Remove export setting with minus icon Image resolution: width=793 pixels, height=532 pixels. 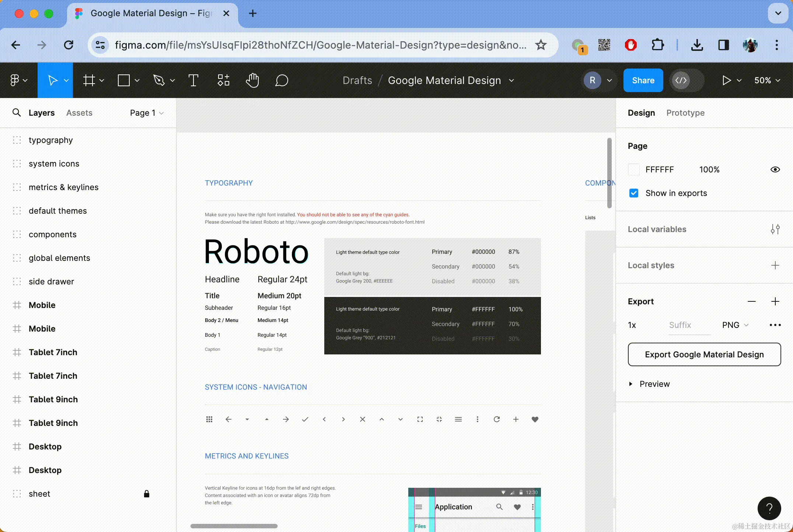(752, 301)
